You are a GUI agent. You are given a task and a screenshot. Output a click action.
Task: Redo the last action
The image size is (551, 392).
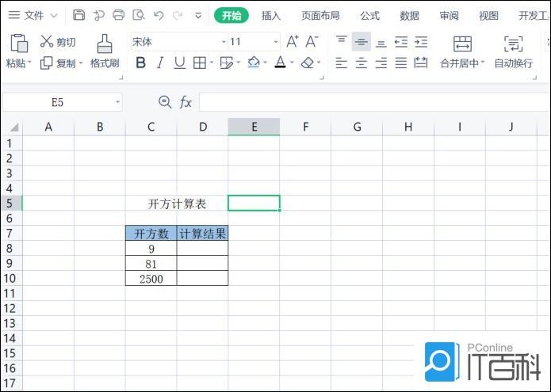(x=178, y=15)
